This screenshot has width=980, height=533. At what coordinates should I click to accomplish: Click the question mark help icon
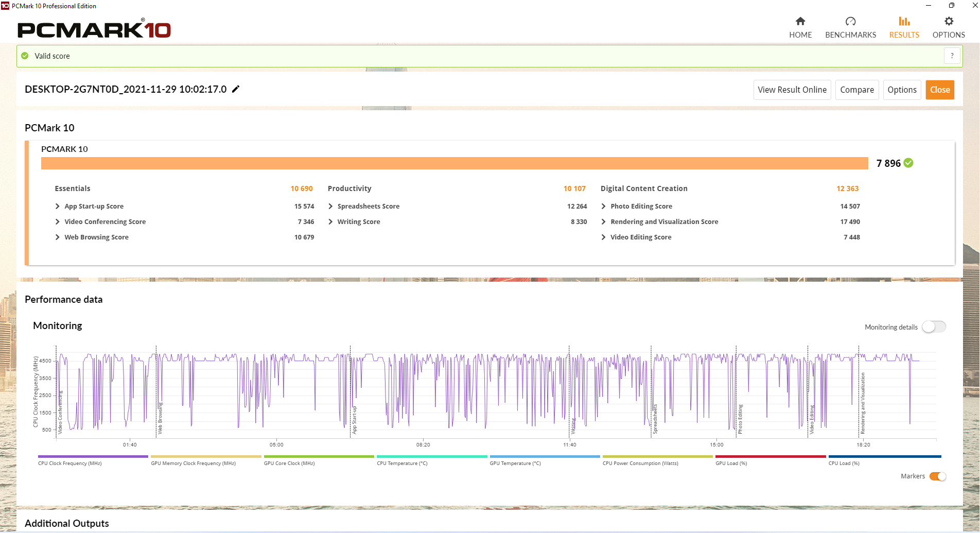click(952, 56)
